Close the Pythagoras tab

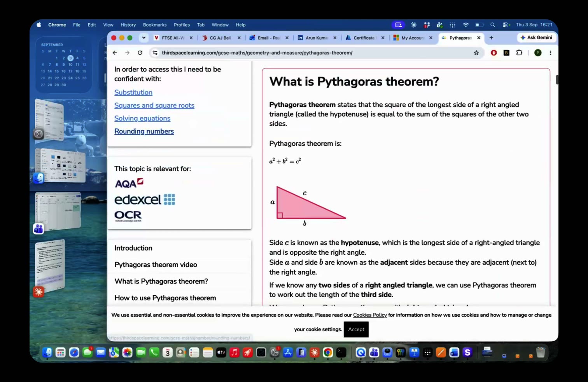(479, 38)
